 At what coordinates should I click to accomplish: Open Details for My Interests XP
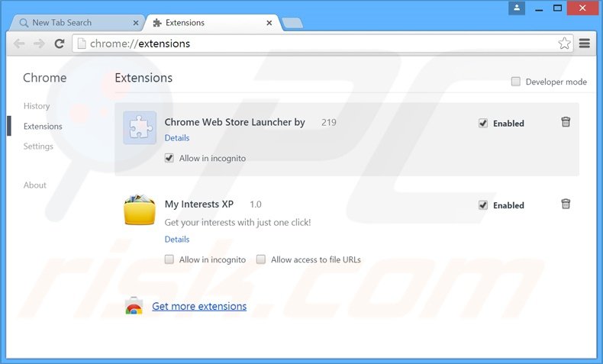click(x=177, y=239)
